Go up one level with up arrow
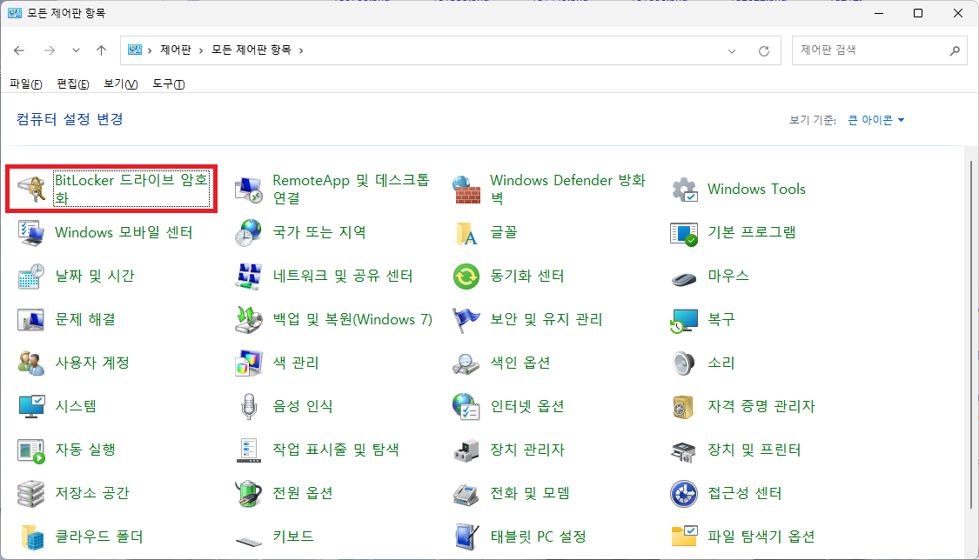The image size is (979, 560). (x=101, y=50)
